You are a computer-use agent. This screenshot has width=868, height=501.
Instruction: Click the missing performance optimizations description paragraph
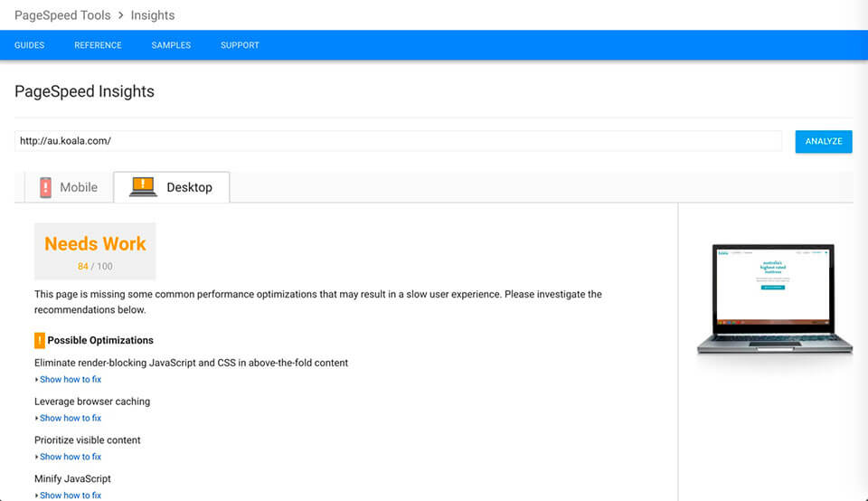317,302
